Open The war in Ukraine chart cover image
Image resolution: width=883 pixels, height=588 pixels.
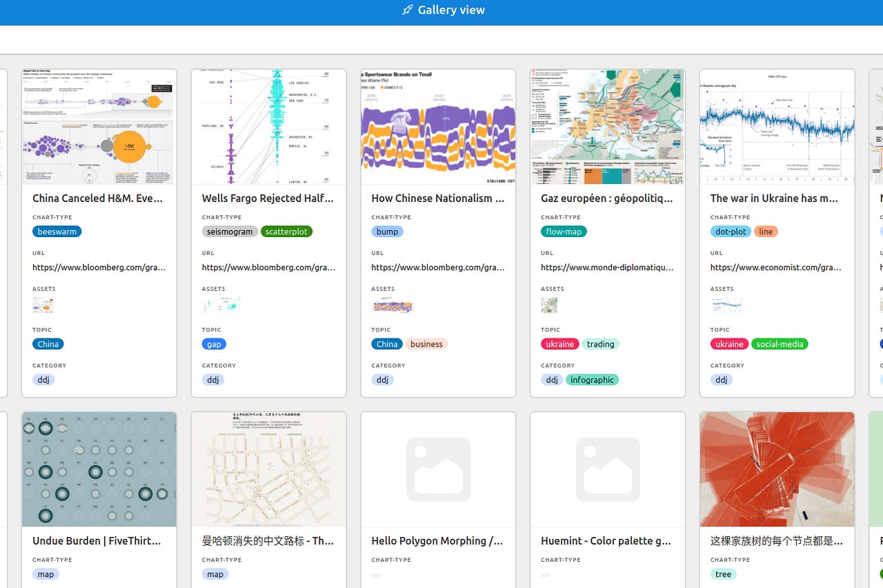[x=777, y=127]
